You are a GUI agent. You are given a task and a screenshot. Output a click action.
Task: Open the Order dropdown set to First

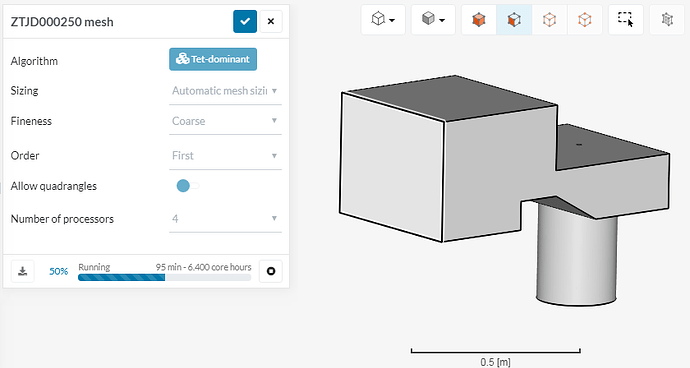coord(225,156)
